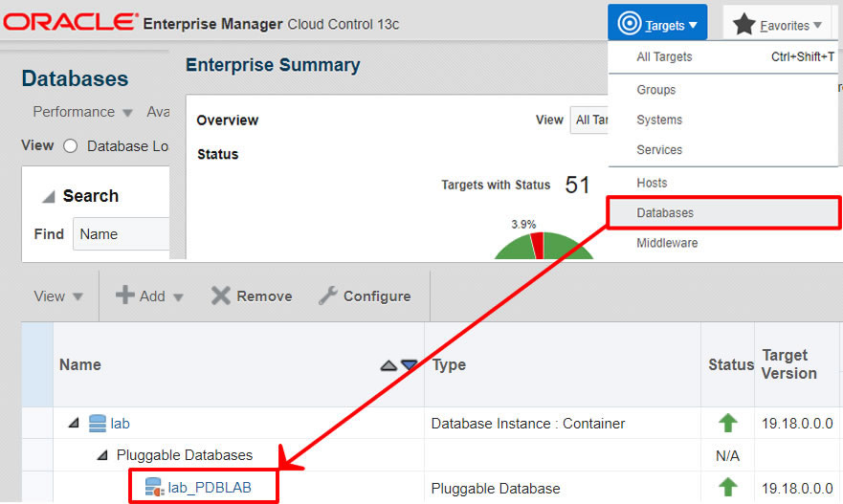
Task: Open the lab_PDBLAB database link
Action: coord(210,488)
